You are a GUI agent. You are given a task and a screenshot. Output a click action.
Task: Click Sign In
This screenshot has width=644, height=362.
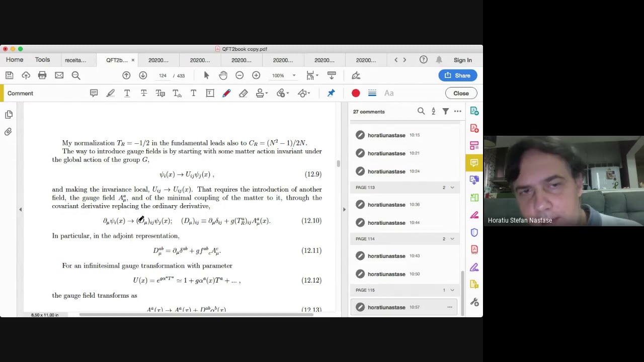(463, 60)
